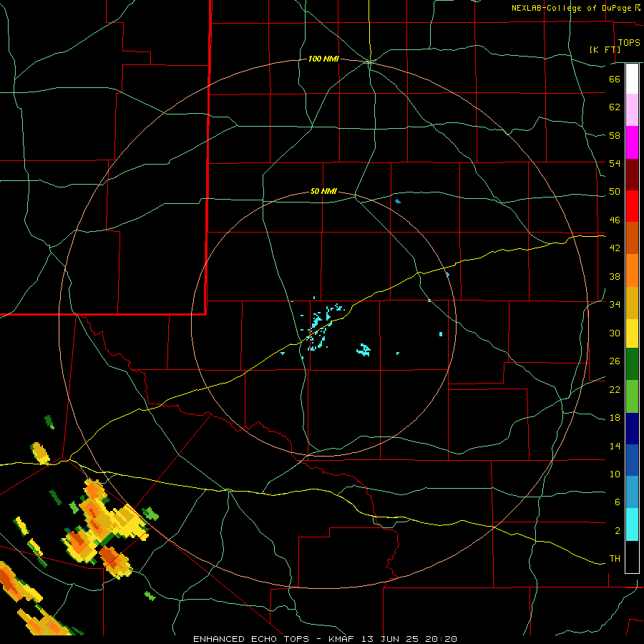Viewport: 644px width, 644px height.
Task: Click the black TH legend swatch
Action: coord(632,557)
